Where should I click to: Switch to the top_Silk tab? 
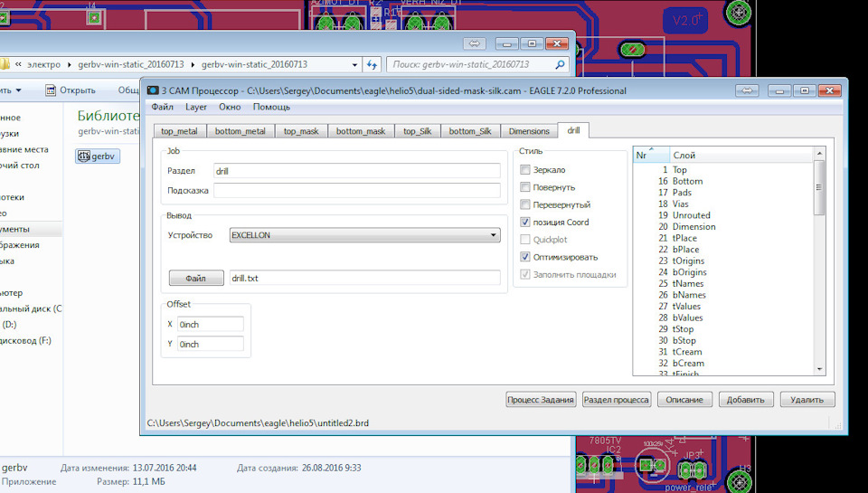pos(417,131)
